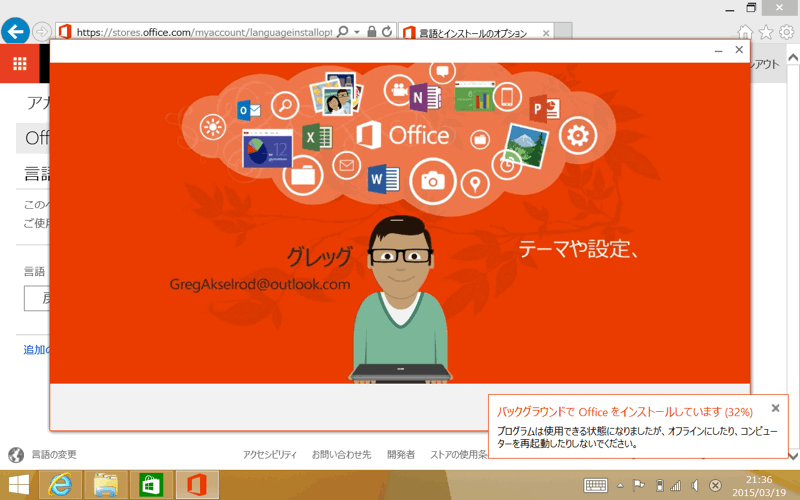This screenshot has height=500, width=800.
Task: Open the Office app launcher grid icon
Action: tap(19, 63)
